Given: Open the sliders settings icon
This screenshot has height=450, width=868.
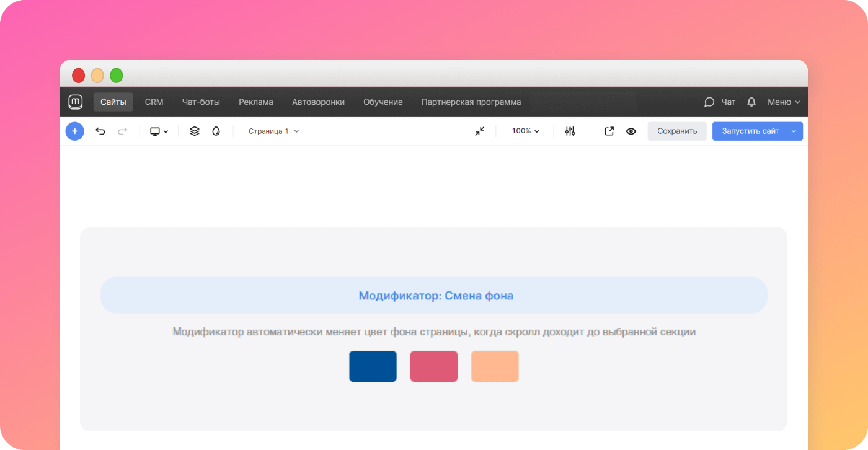Looking at the screenshot, I should tap(570, 131).
